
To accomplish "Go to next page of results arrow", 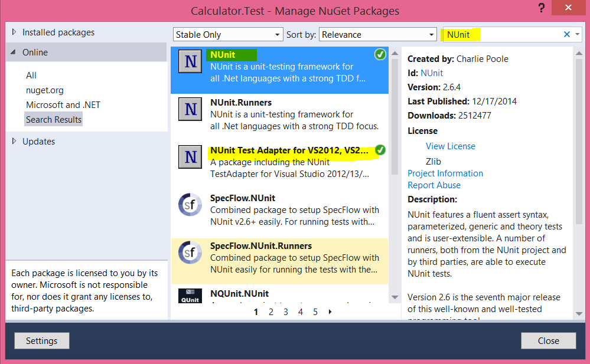I will click(x=330, y=311).
